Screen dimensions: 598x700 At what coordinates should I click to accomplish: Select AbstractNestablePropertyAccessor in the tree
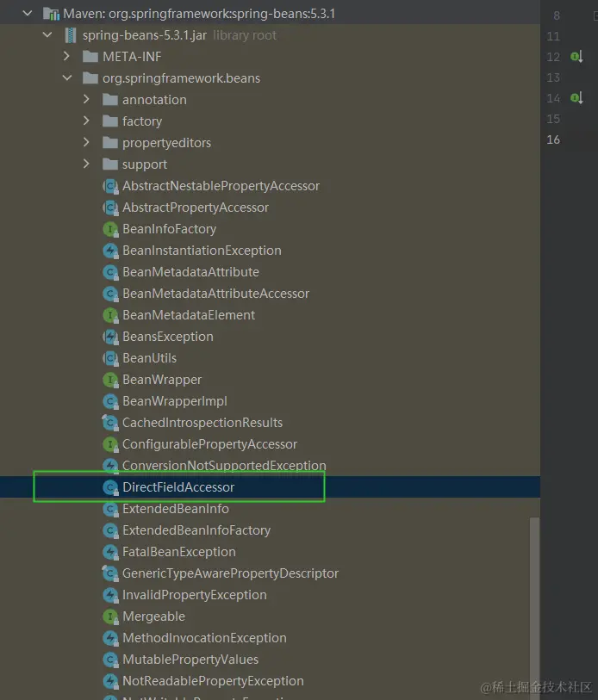221,186
